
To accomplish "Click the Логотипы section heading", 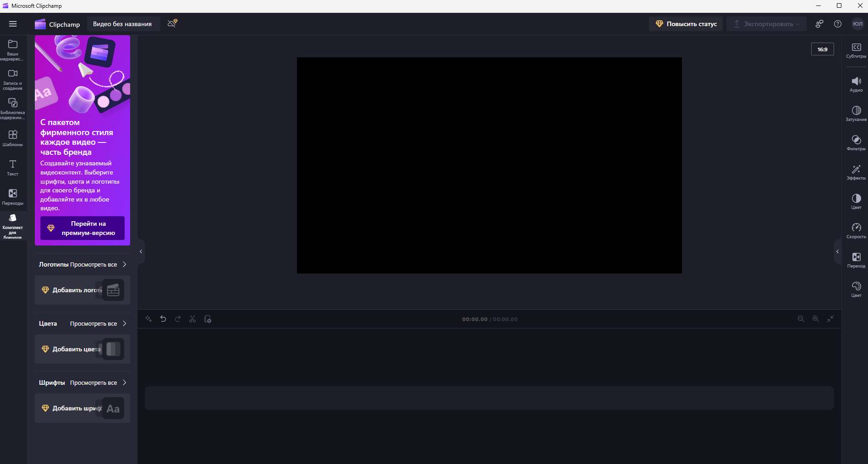I will point(54,264).
